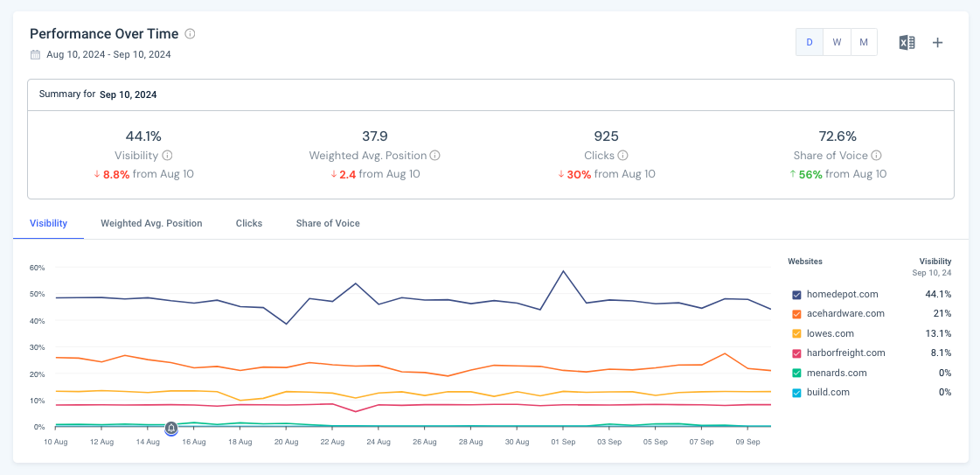Open the Weighted Avg. Position tab
The height and width of the screenshot is (475, 980).
tap(151, 223)
